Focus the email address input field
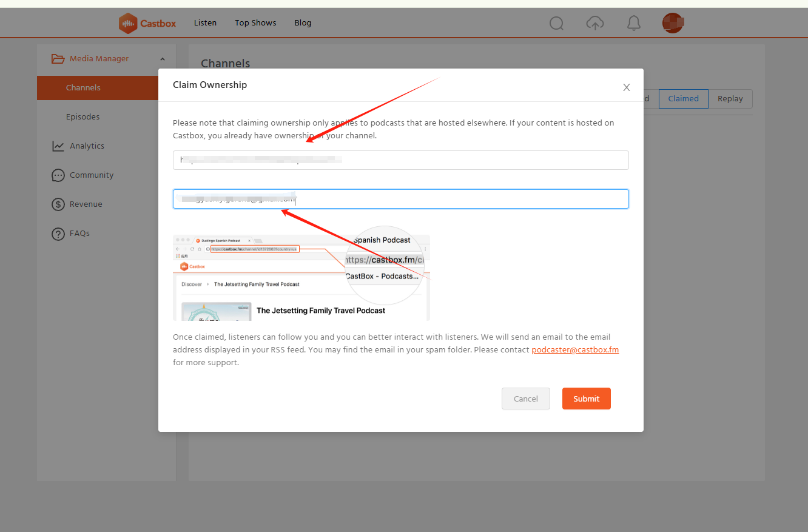This screenshot has height=532, width=808. tap(401, 199)
